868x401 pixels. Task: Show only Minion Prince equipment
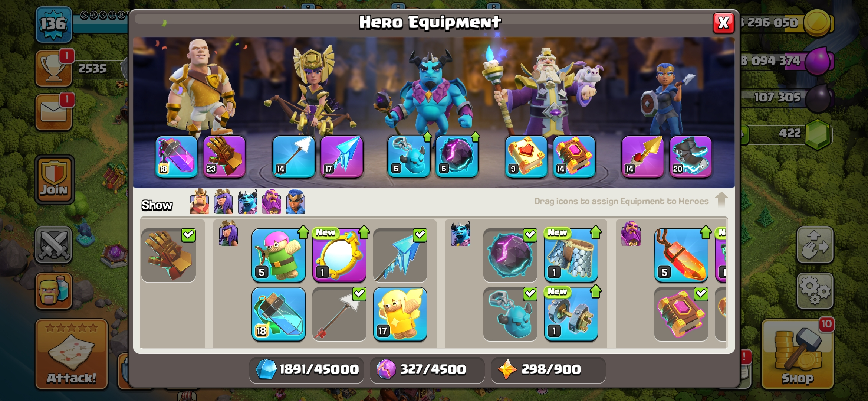247,202
